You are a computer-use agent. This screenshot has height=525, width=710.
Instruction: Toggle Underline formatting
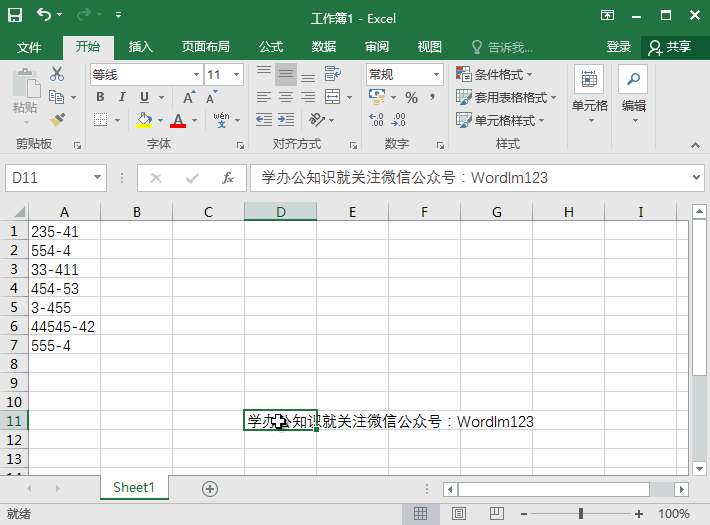point(144,97)
